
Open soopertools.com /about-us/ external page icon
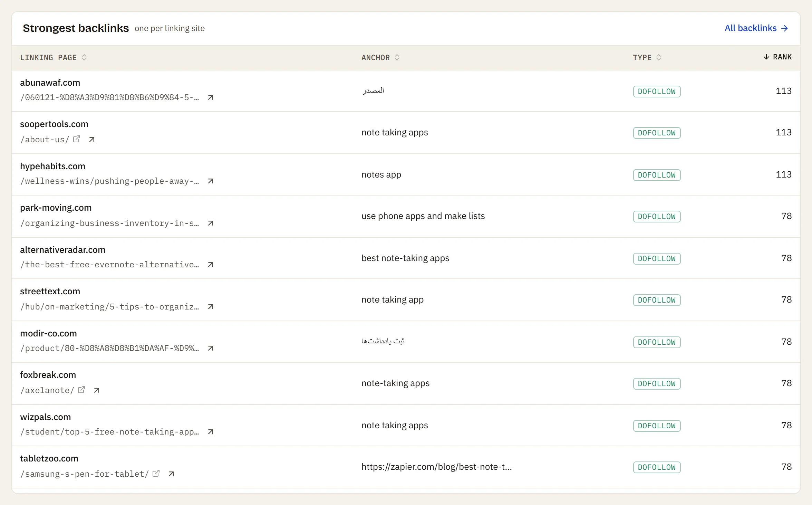tap(77, 139)
